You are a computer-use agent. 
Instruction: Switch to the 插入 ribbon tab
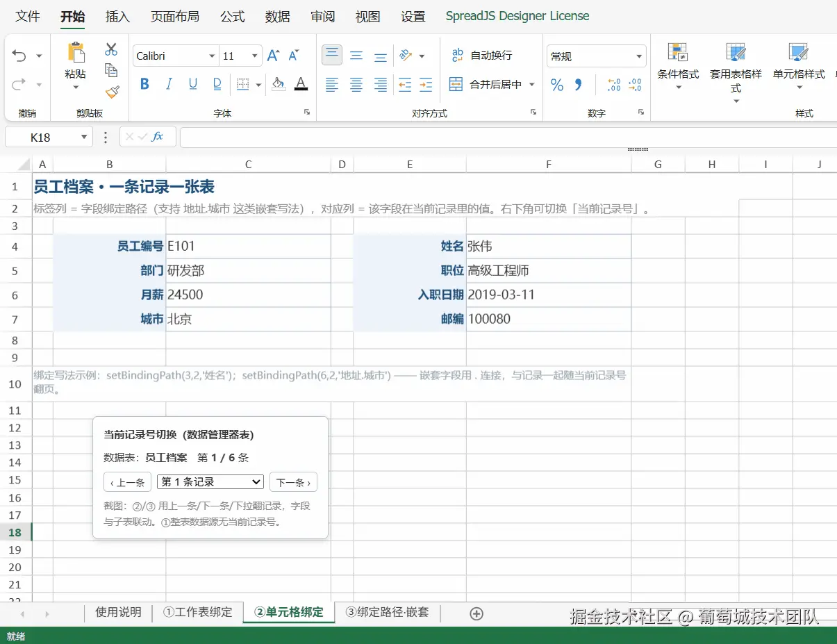pyautogui.click(x=117, y=16)
